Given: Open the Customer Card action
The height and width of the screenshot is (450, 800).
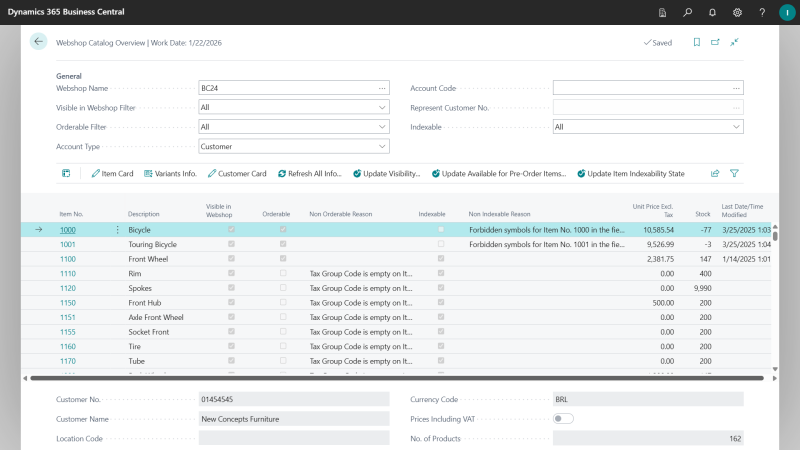Looking at the screenshot, I should [x=237, y=173].
